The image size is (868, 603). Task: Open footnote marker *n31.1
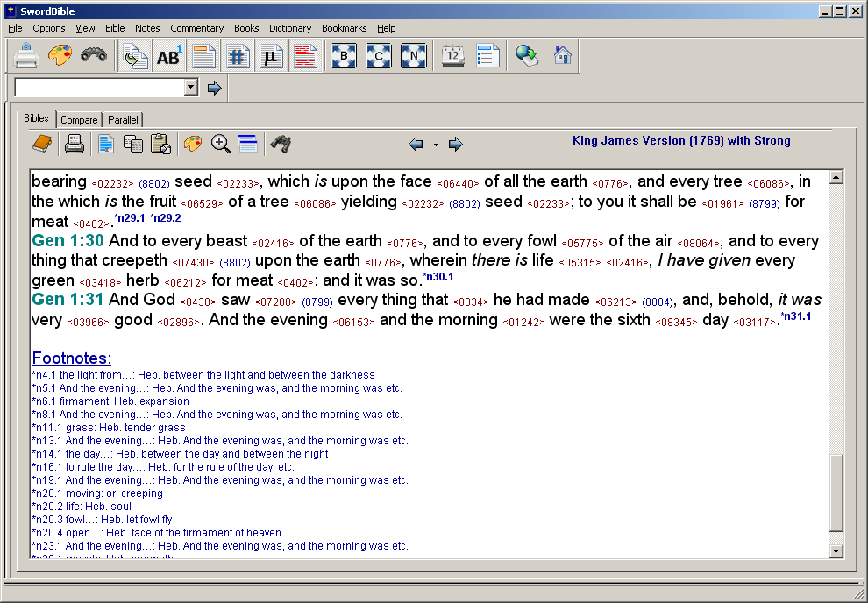[x=796, y=316]
